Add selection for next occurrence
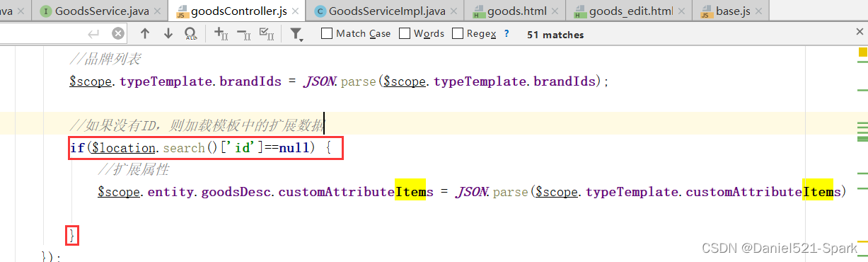Viewport: 868px width, 262px height. 221,33
